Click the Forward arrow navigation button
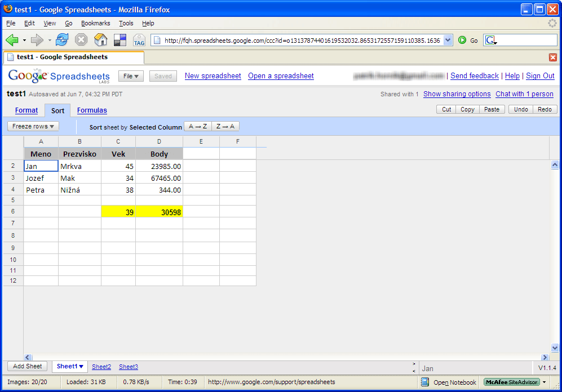Image resolution: width=562 pixels, height=392 pixels. tap(37, 40)
